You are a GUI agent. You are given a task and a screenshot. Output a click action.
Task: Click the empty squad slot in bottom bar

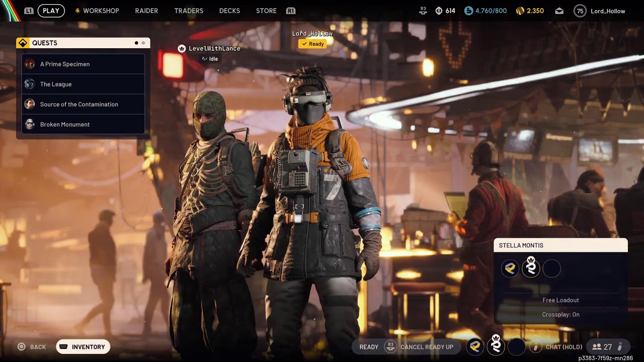pos(516,346)
